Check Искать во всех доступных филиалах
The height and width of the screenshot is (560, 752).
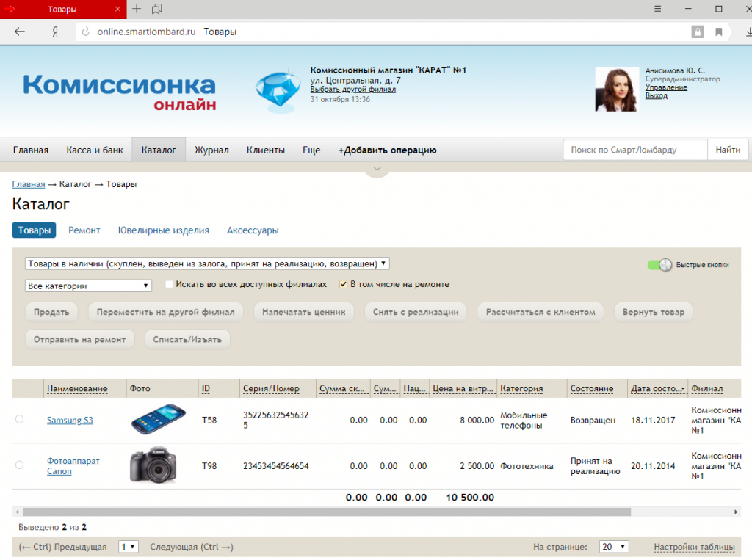coord(169,284)
